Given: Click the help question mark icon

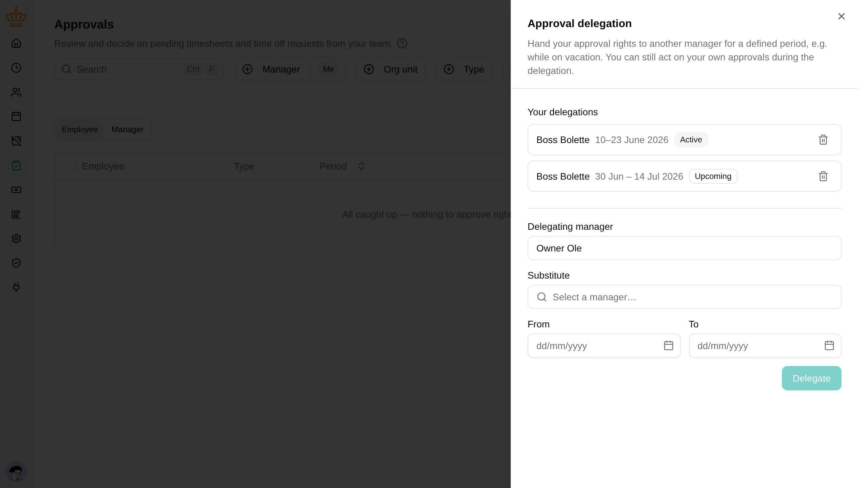Looking at the screenshot, I should pos(402,43).
